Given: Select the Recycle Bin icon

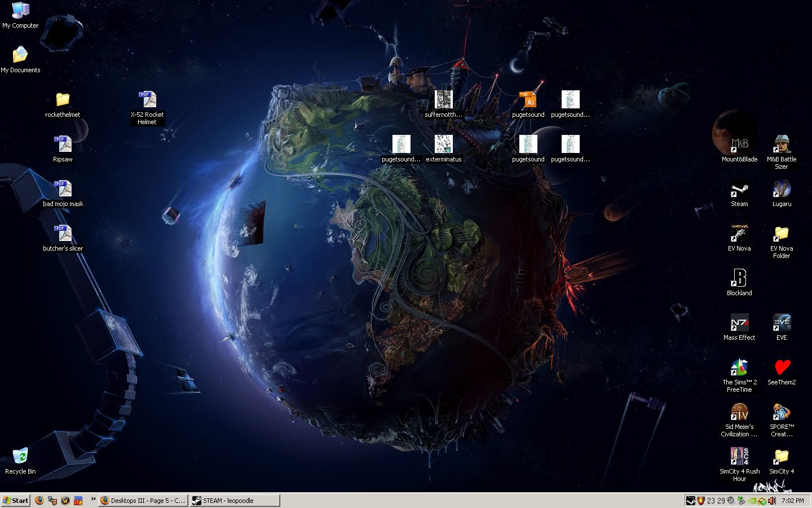Looking at the screenshot, I should 20,461.
